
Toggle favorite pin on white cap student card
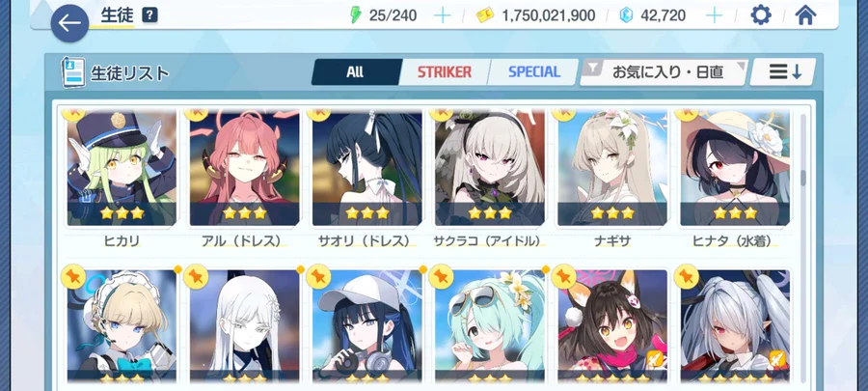318,276
